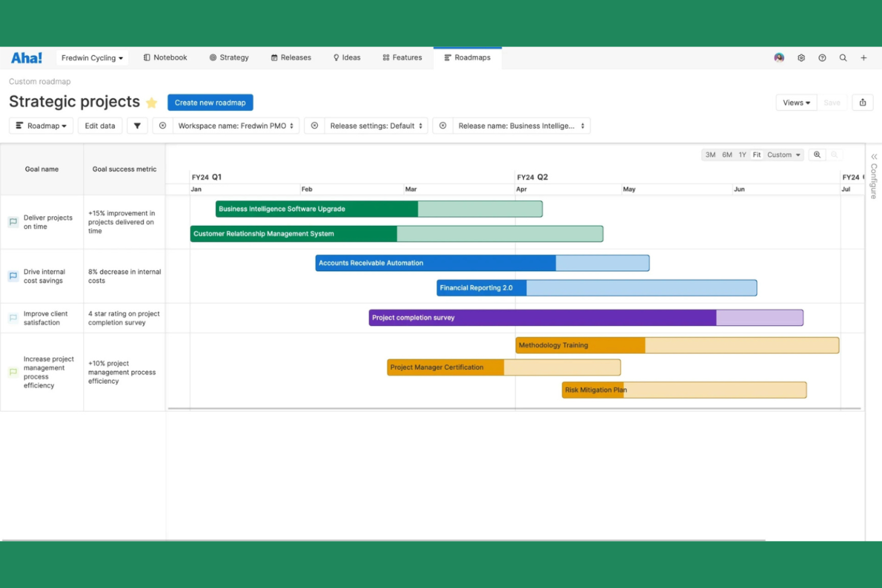
Task: Expand the Views dropdown
Action: 796,102
